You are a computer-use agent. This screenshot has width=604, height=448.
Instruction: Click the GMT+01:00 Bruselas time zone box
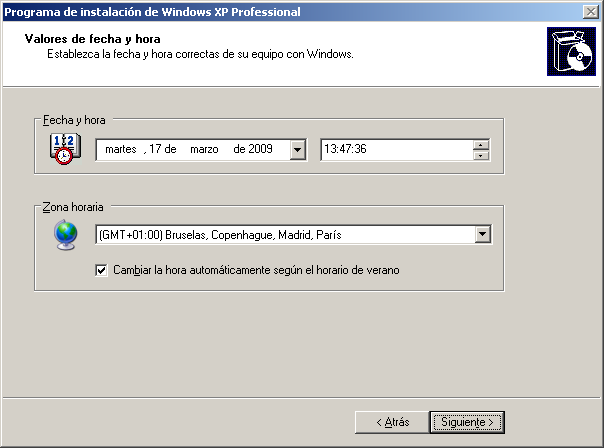(x=285, y=234)
